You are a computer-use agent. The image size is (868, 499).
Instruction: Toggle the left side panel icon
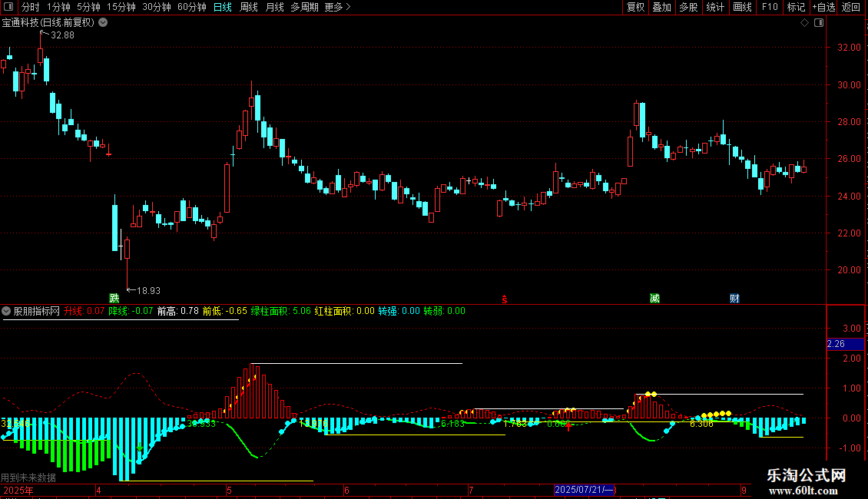pos(8,7)
